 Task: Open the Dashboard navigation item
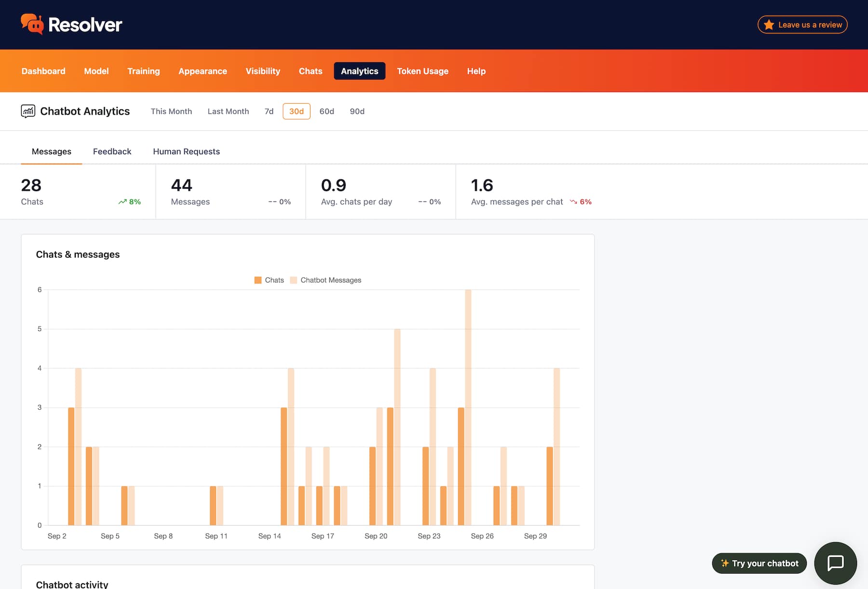pyautogui.click(x=43, y=71)
